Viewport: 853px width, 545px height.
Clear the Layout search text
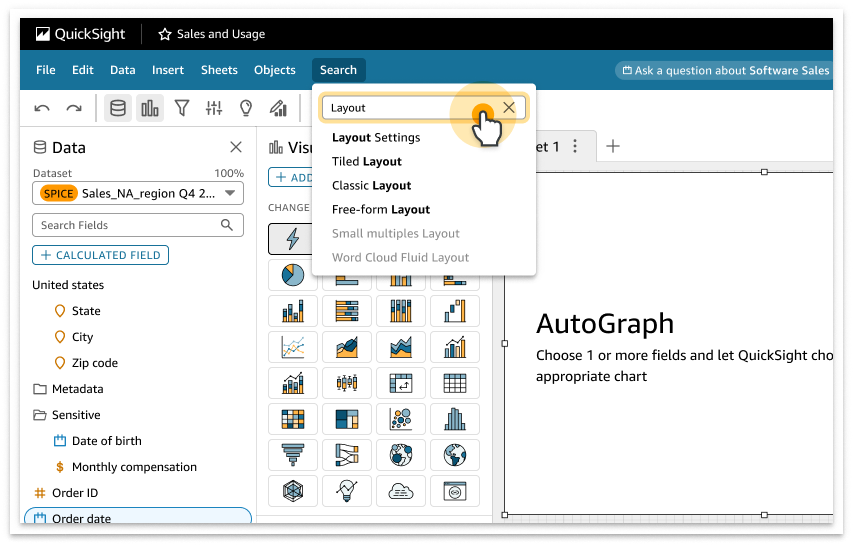(509, 107)
